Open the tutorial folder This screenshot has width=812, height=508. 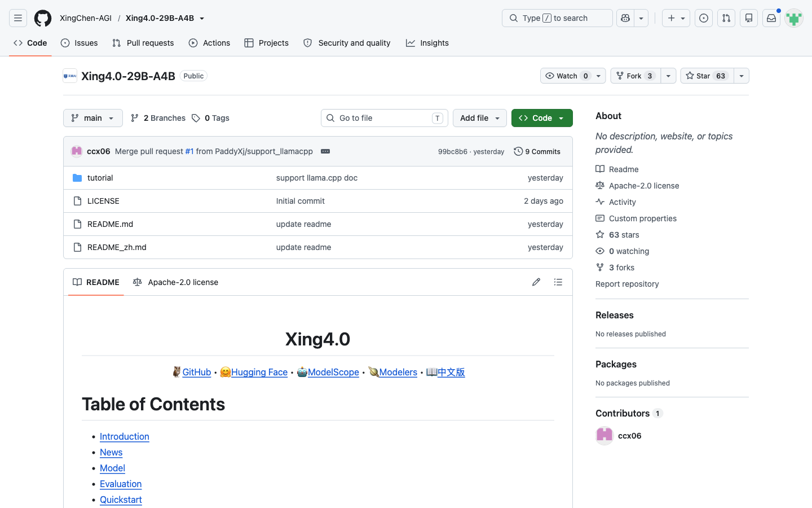pyautogui.click(x=100, y=178)
